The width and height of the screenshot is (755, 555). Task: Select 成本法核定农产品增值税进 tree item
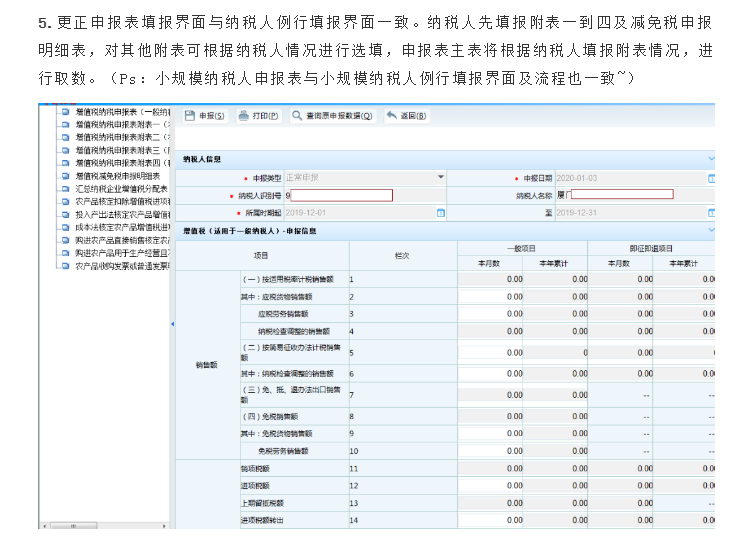122,227
